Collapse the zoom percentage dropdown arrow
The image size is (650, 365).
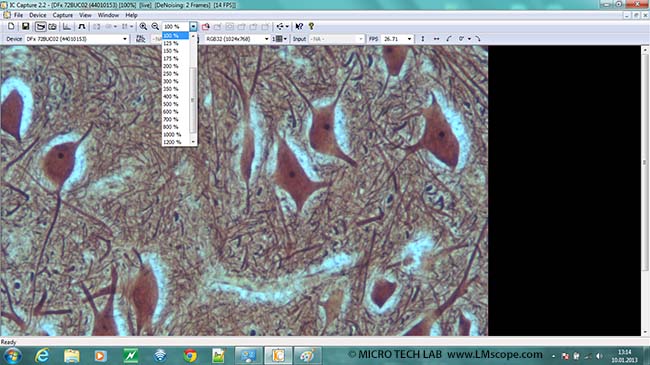[193, 27]
